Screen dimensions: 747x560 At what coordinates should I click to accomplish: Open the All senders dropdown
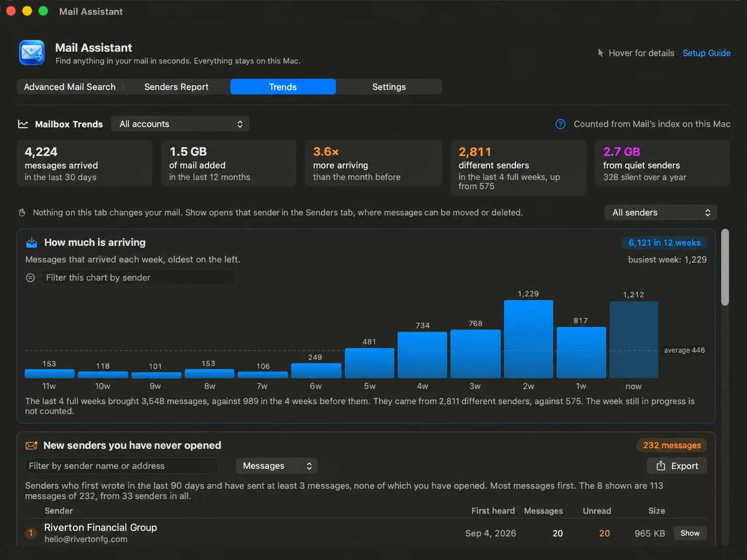tap(661, 212)
